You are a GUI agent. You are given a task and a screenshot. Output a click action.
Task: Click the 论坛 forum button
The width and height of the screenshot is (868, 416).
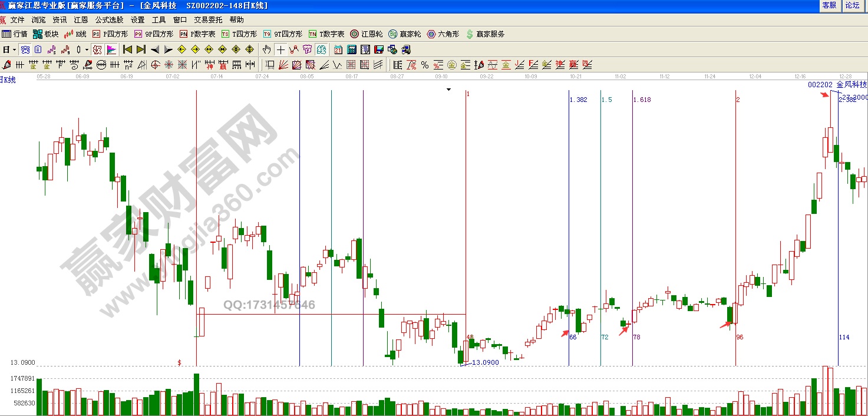pos(852,5)
